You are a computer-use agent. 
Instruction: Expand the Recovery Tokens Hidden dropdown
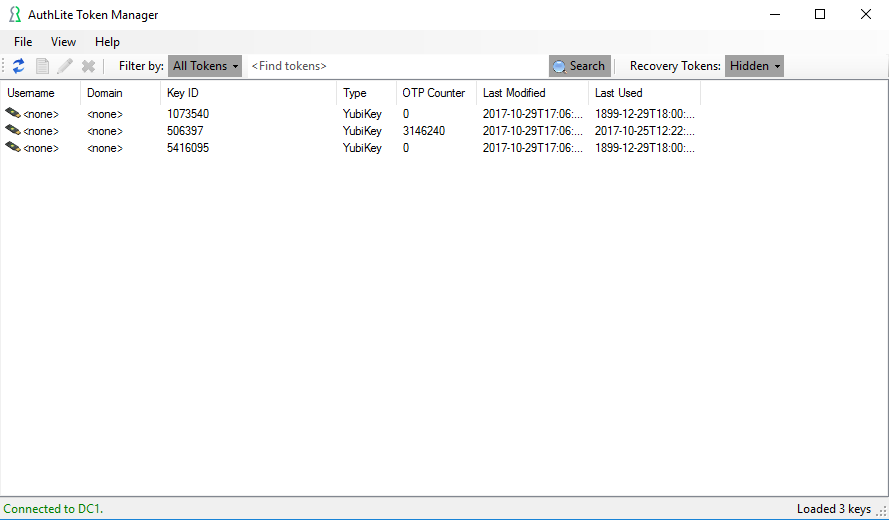754,66
